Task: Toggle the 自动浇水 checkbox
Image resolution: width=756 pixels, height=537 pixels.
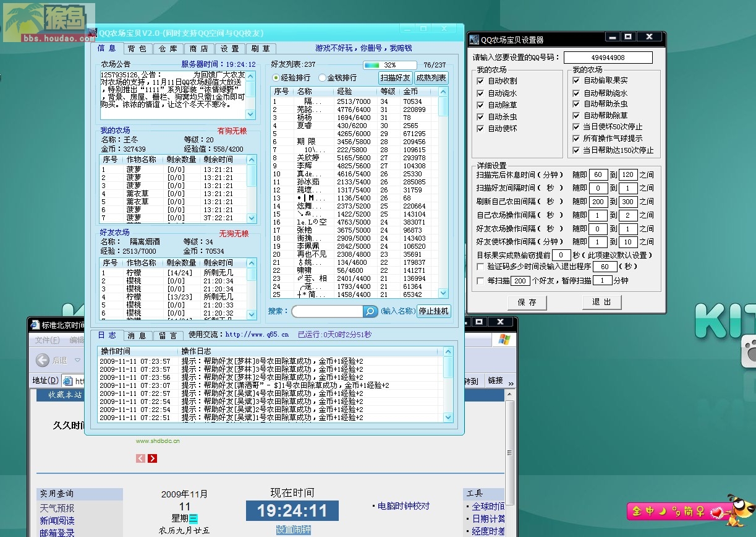Action: click(480, 93)
